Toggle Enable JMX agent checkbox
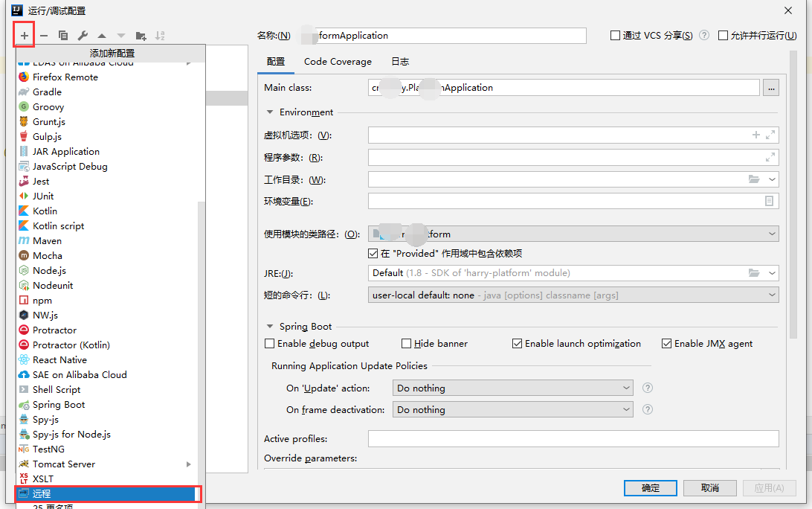Image resolution: width=812 pixels, height=509 pixels. point(666,344)
